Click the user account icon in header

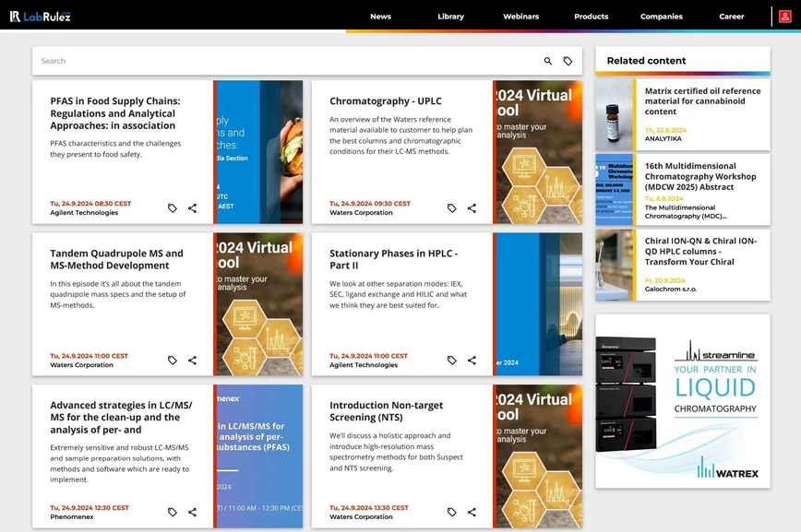point(785,16)
